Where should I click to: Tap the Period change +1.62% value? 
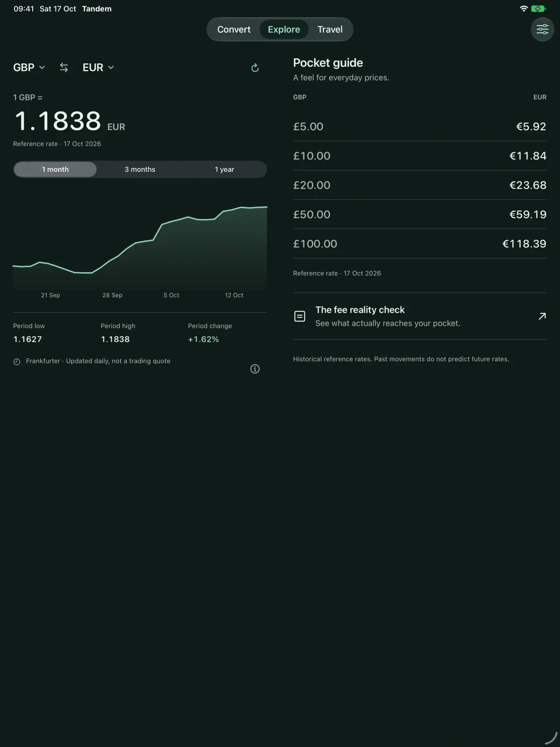click(203, 339)
